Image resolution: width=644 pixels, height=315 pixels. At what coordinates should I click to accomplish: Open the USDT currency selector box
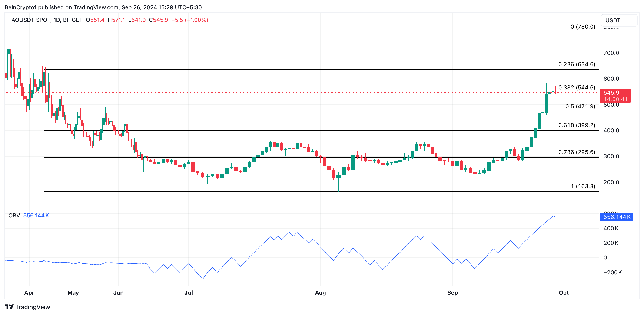619,20
